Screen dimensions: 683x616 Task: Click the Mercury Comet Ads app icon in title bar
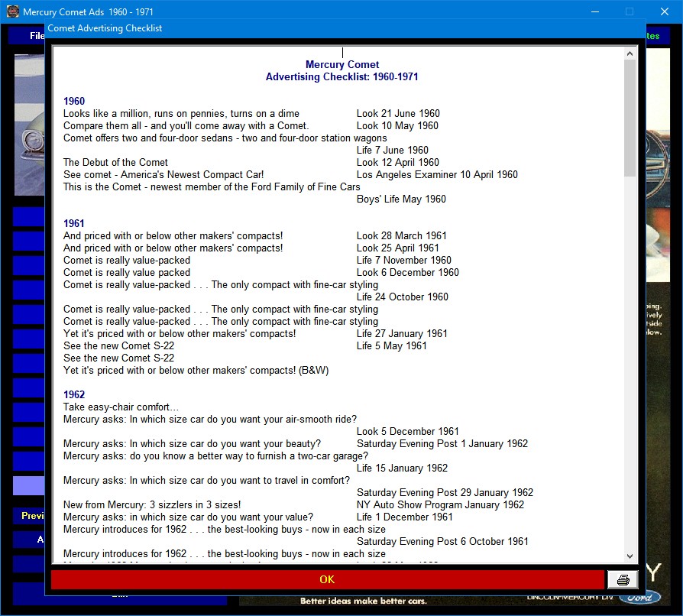(x=13, y=11)
